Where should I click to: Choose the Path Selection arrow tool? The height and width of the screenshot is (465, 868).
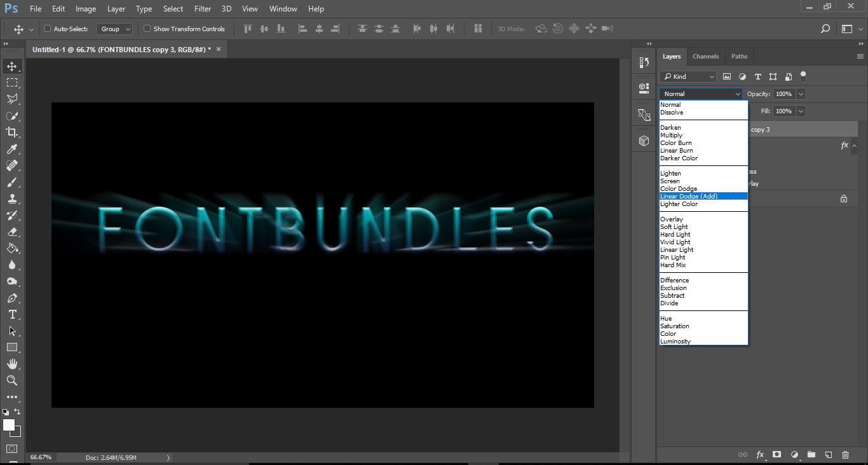pos(12,331)
